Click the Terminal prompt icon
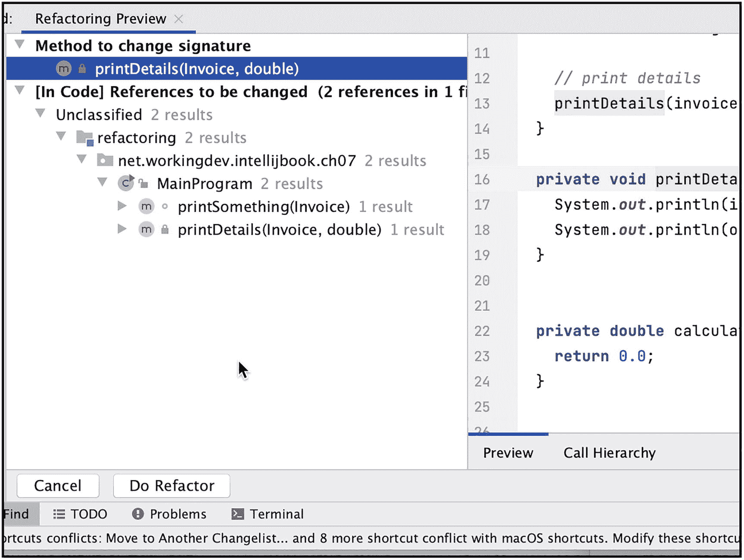Viewport: 744px width, 560px height. pyautogui.click(x=238, y=514)
